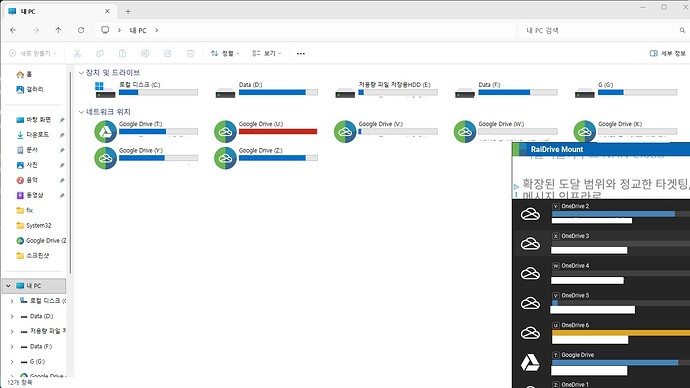The image size is (690, 388).
Task: Open 바탕 화면 quick access folder
Action: (x=34, y=120)
